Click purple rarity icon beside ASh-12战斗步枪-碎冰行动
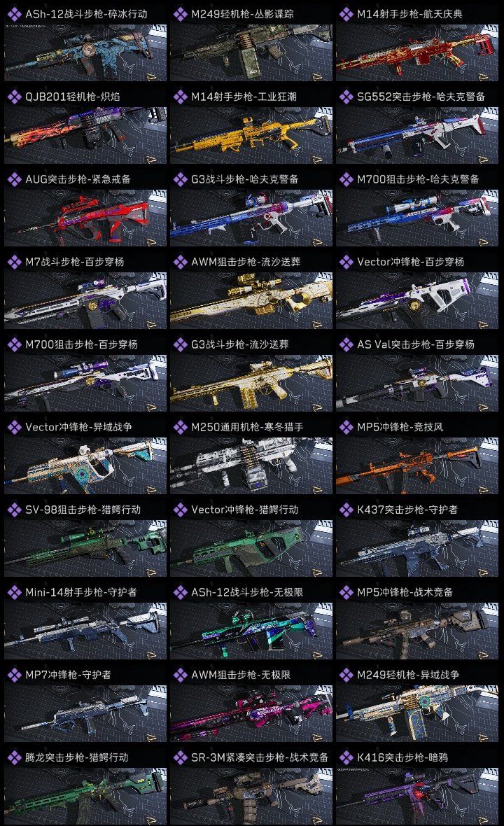Screen dimensions: 504x826 (x=14, y=14)
